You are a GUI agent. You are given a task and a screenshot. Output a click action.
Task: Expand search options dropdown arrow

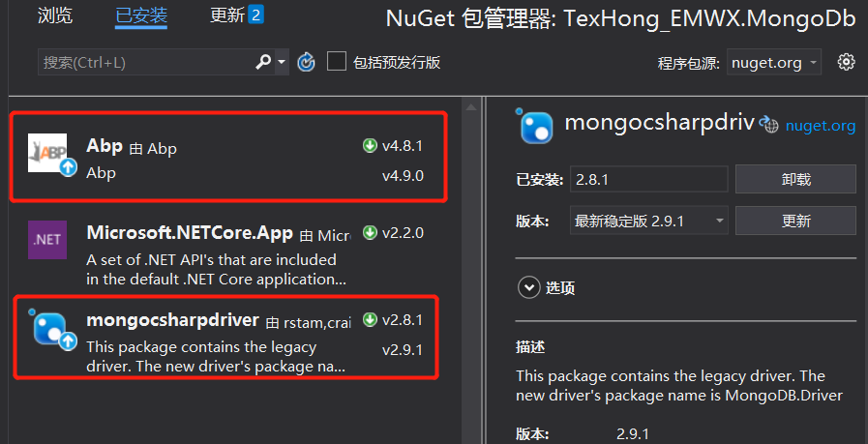point(282,63)
